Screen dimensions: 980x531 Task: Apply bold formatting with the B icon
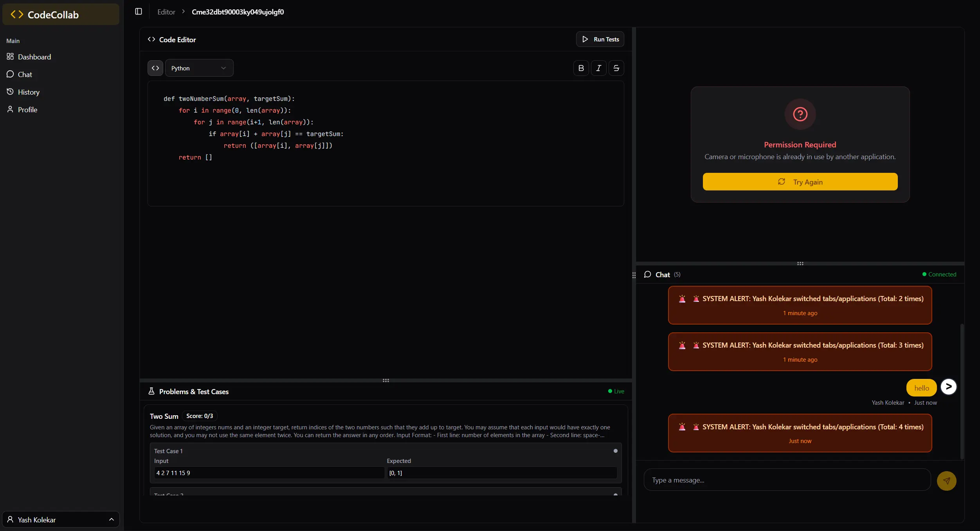point(581,68)
